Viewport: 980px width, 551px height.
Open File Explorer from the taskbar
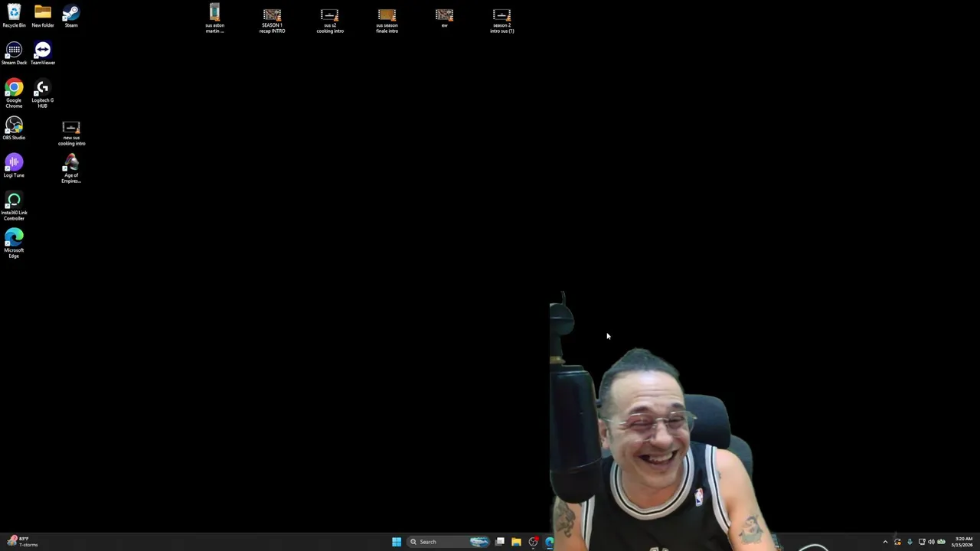tap(516, 542)
